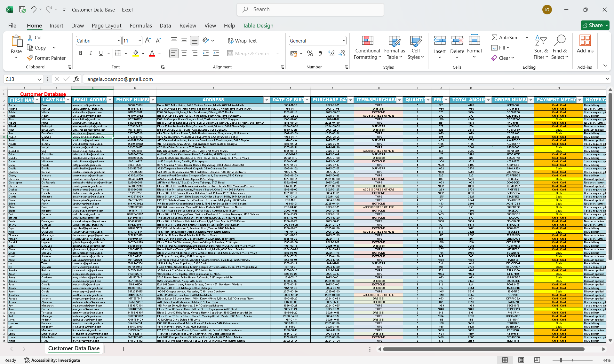Open Find & Select magnifier tool
Image resolution: width=614 pixels, height=364 pixels.
click(x=560, y=41)
